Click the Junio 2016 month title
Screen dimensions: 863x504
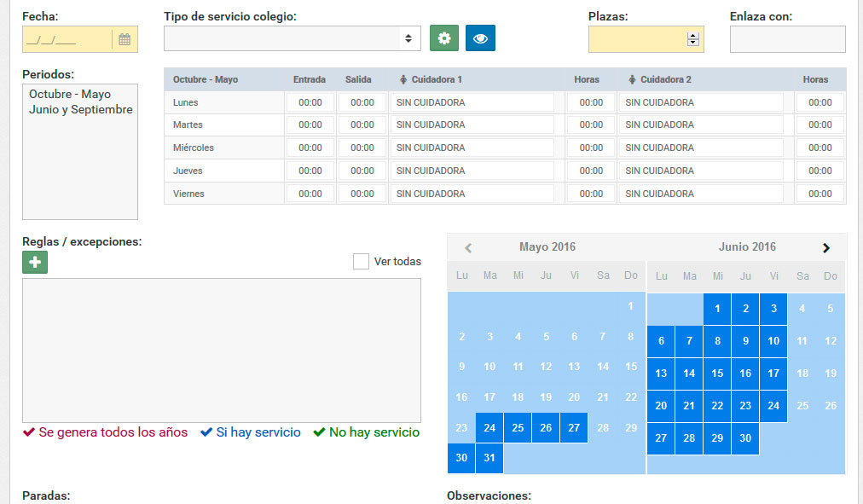click(747, 247)
